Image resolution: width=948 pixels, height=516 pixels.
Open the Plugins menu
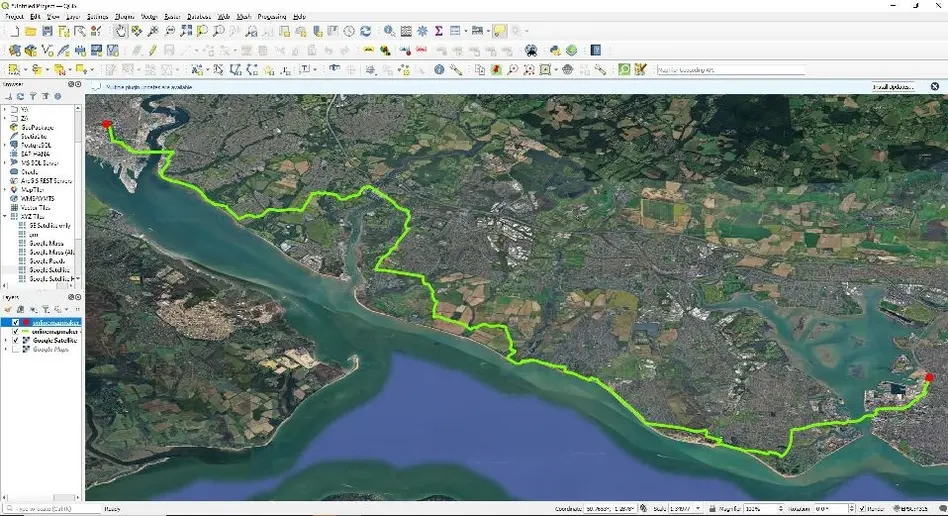click(125, 17)
